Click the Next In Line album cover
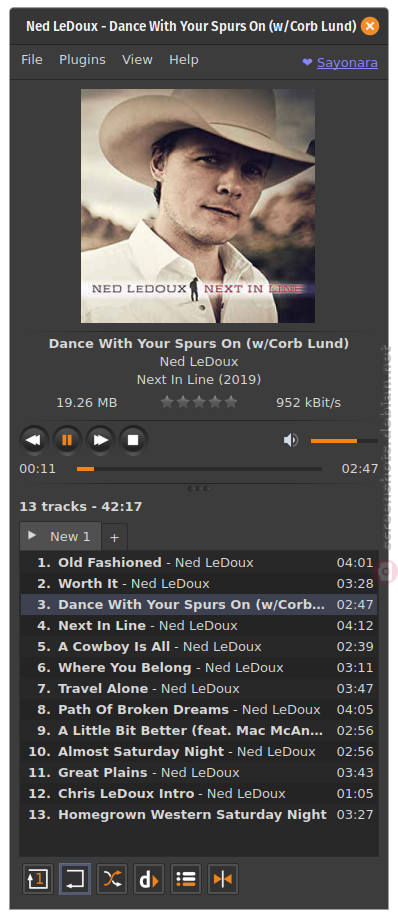The width and height of the screenshot is (398, 919). coord(198,206)
